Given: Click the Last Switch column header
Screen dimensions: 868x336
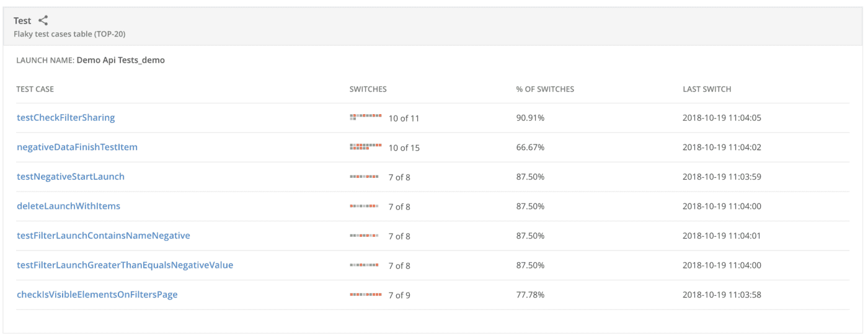Looking at the screenshot, I should click(x=707, y=89).
